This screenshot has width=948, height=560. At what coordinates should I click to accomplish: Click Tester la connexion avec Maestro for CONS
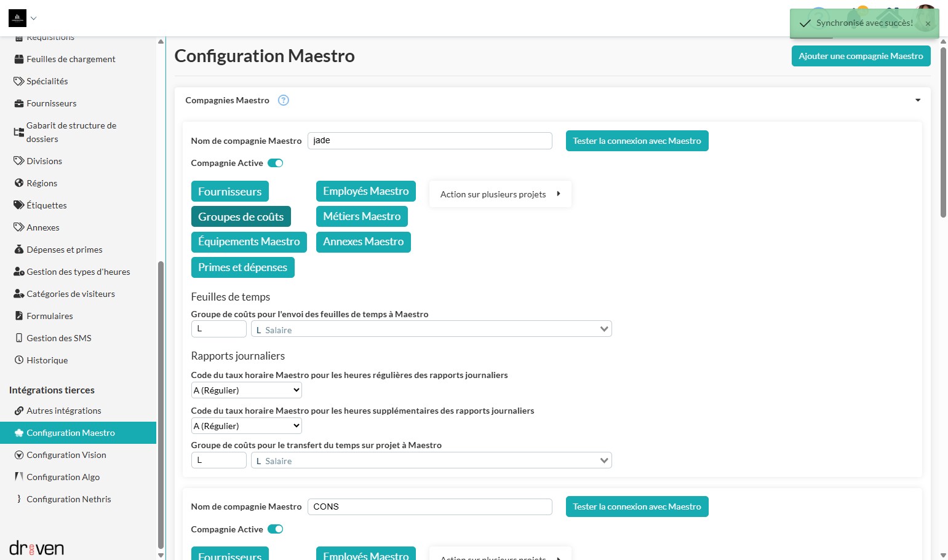[x=637, y=507]
